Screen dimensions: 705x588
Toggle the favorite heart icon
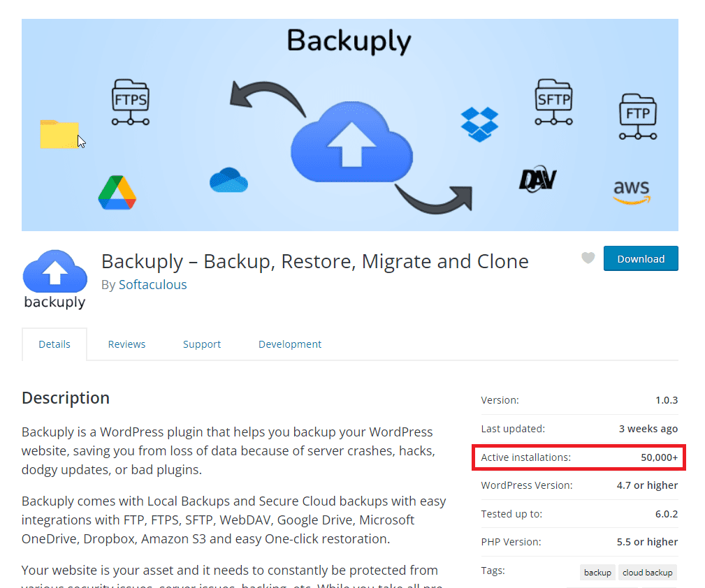click(x=588, y=258)
